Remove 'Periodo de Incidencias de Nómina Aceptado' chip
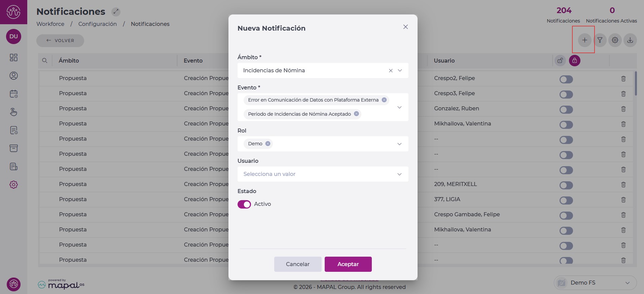 [x=356, y=114]
